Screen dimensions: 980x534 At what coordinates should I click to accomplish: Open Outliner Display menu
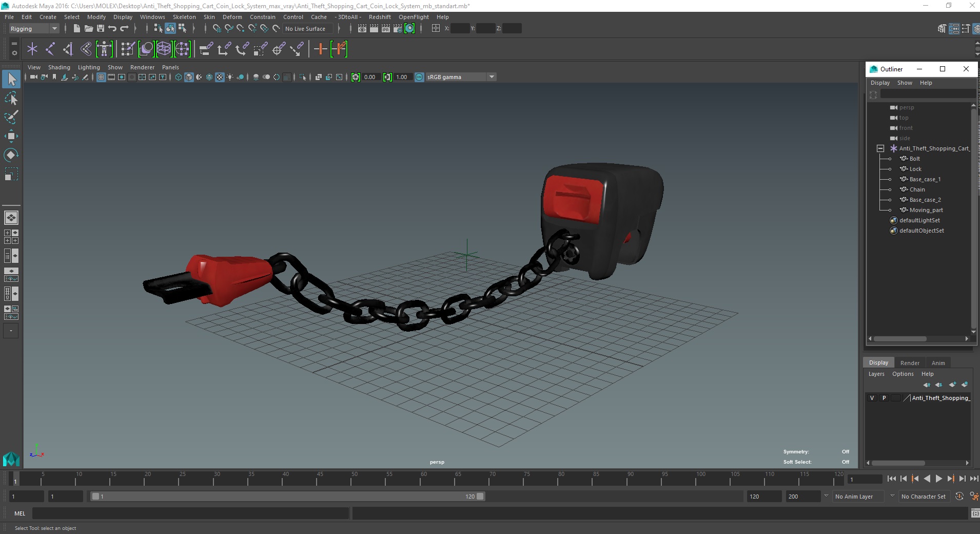(880, 83)
